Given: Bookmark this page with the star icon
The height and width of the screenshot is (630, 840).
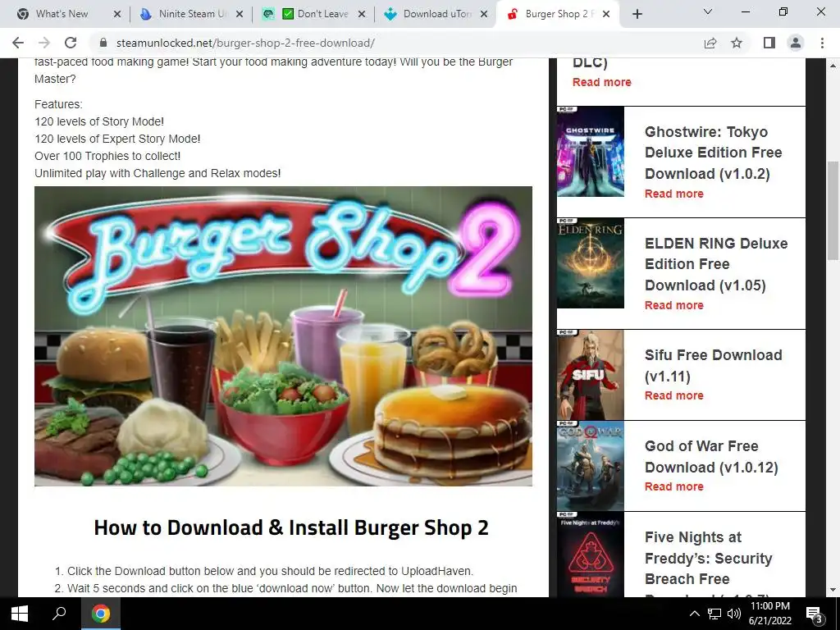Looking at the screenshot, I should (x=737, y=43).
